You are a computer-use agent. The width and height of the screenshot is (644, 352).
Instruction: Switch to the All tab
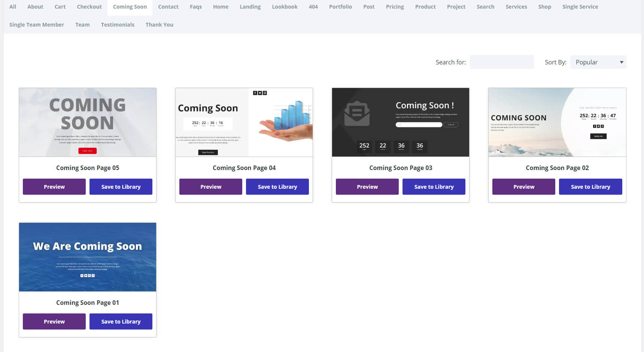pyautogui.click(x=13, y=7)
